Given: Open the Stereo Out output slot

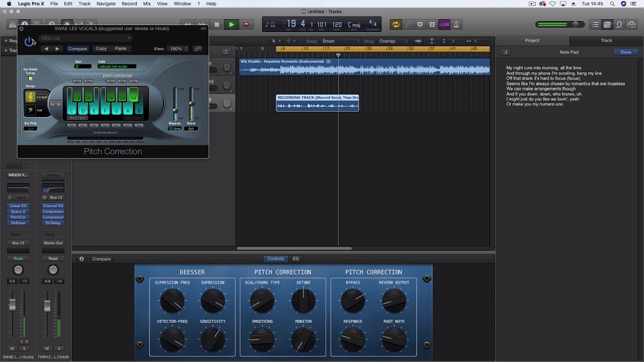Looking at the screenshot, I should coord(53,243).
